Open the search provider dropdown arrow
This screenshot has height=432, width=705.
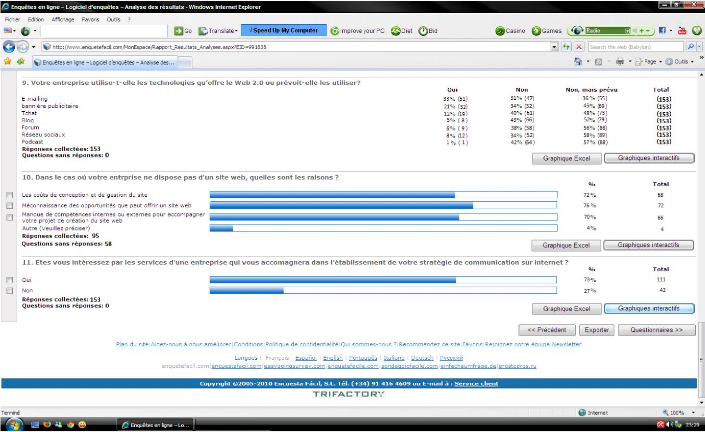click(x=699, y=47)
